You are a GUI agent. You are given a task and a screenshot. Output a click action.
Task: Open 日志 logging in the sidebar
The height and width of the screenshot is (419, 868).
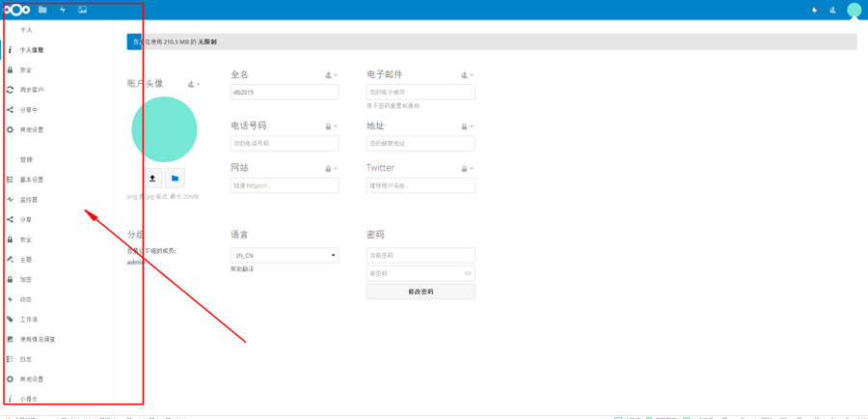25,359
